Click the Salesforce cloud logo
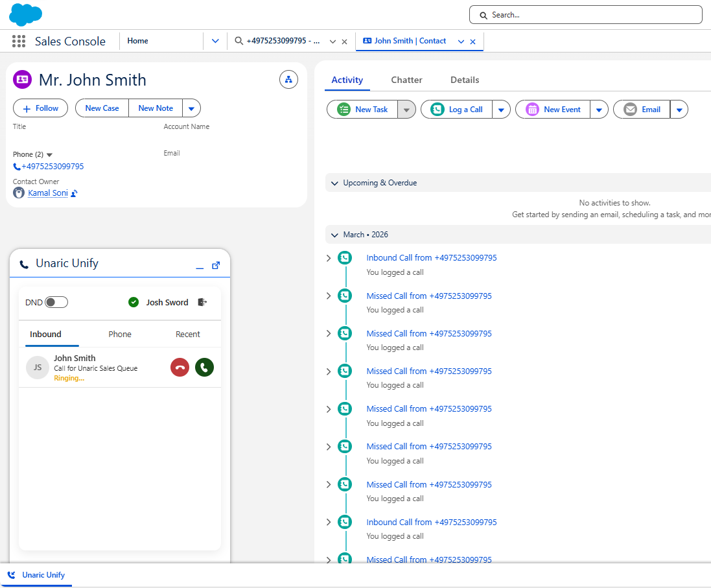This screenshot has width=711, height=588. (x=25, y=14)
